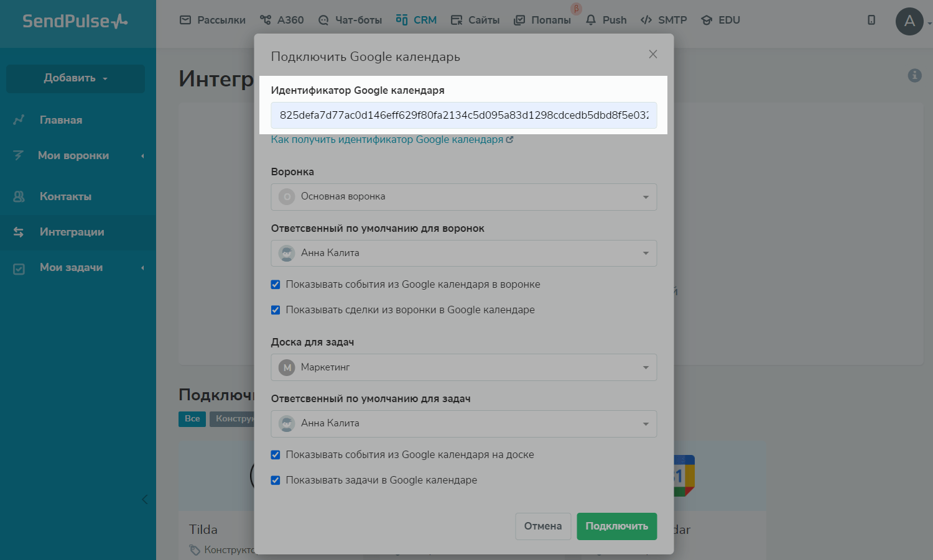
Task: Click the SMTP code icon
Action: point(646,20)
